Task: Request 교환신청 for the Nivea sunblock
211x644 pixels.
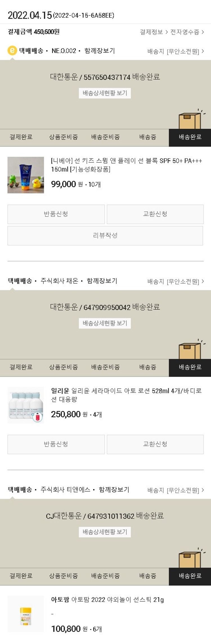Action: [x=155, y=214]
